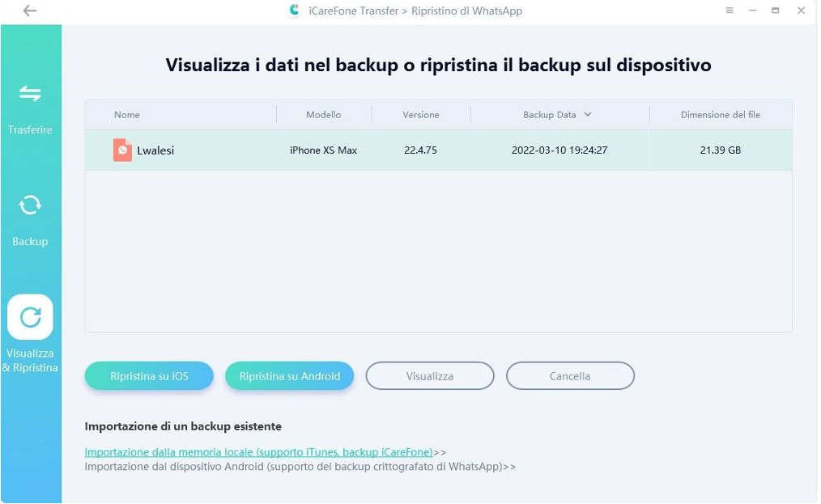Close the iCareFone window
Screen dimensions: 821x504
pos(801,10)
